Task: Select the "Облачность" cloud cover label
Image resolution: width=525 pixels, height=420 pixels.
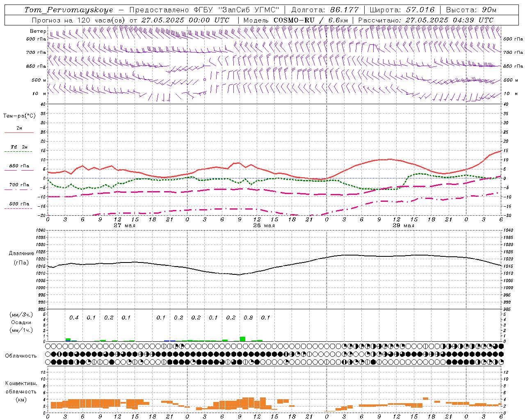Action: point(21,356)
